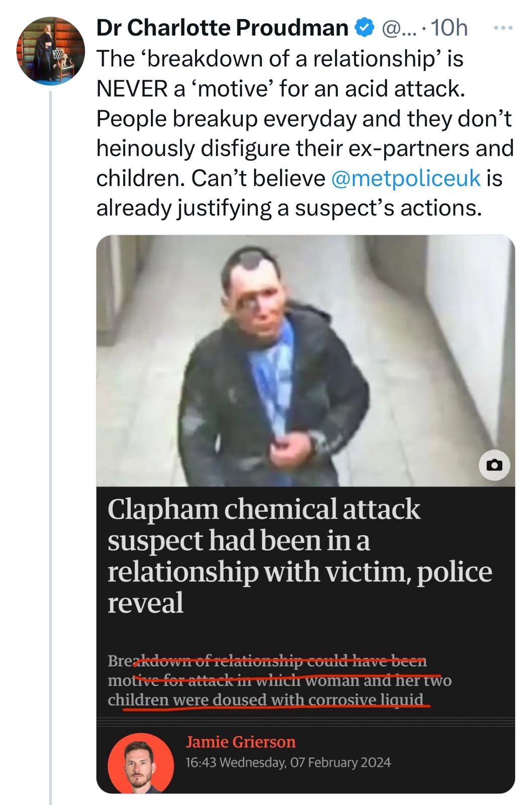Image resolution: width=532 pixels, height=805 pixels.
Task: Click the word 'reveal' in the headline
Action: [145, 603]
